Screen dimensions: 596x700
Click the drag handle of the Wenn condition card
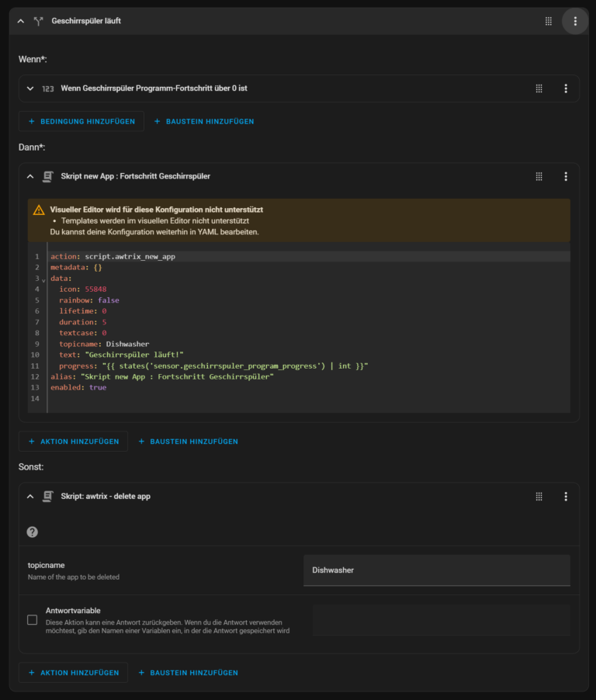click(x=539, y=88)
